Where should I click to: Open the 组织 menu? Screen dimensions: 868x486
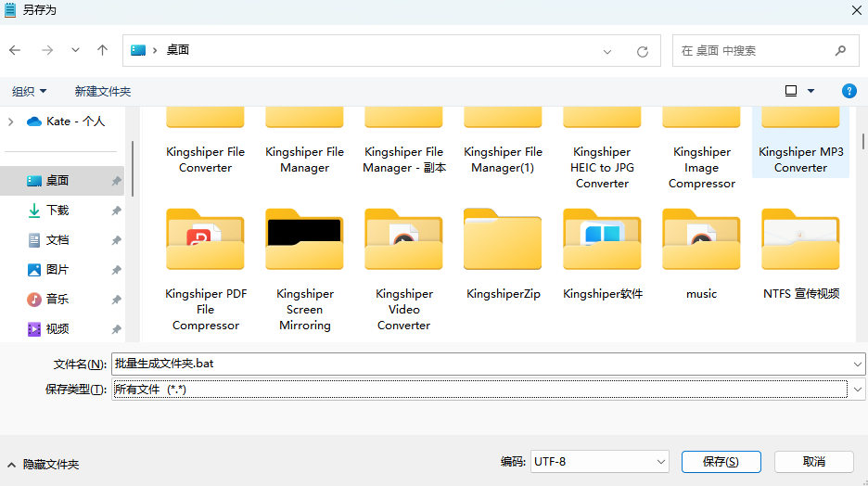pos(30,91)
